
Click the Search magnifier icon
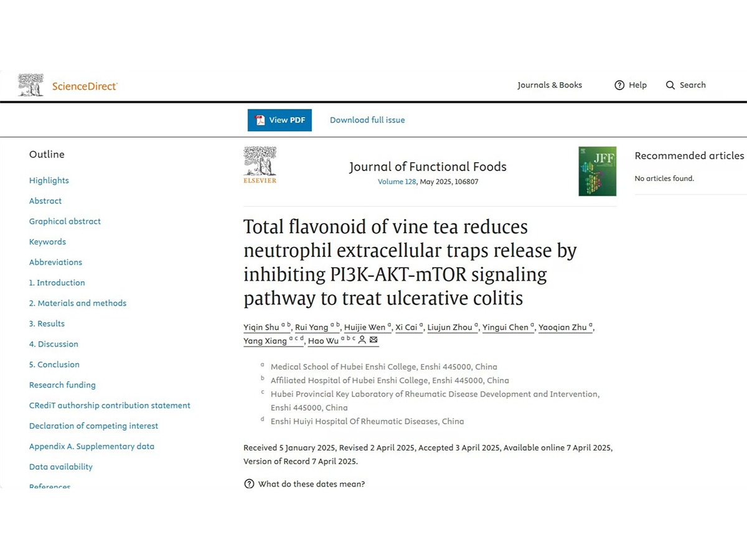(670, 85)
